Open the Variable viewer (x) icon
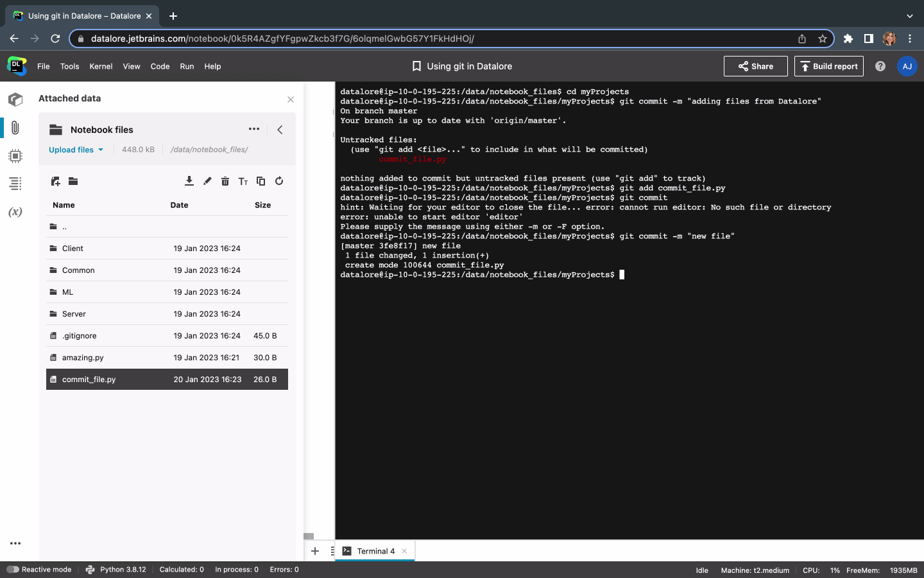The width and height of the screenshot is (924, 578). [15, 212]
